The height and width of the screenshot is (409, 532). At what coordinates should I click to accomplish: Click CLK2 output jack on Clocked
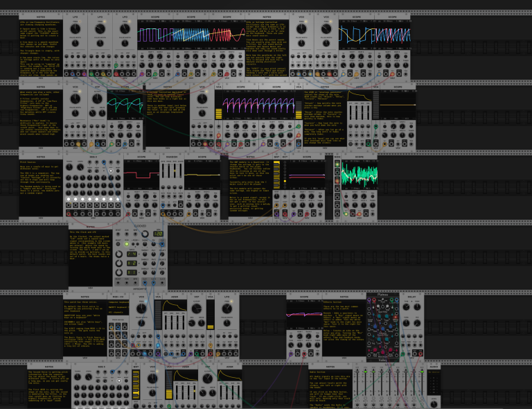pos(154,283)
